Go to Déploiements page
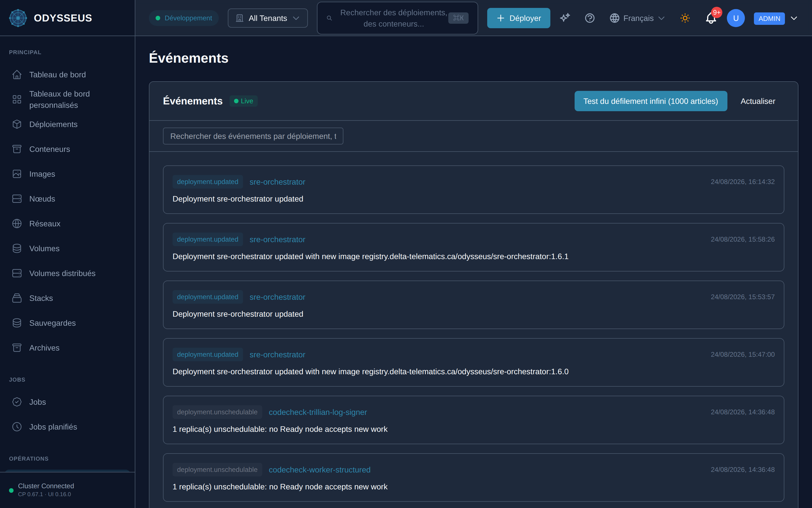The height and width of the screenshot is (508, 812). coord(67,124)
